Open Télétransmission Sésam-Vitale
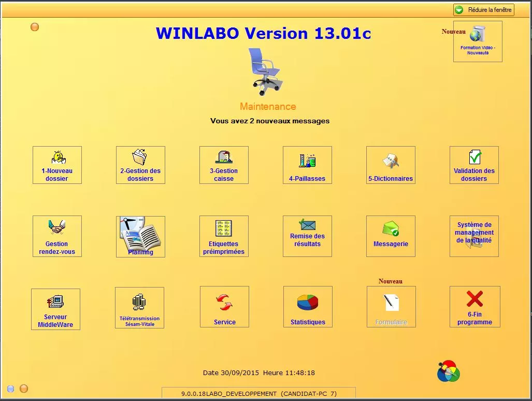This screenshot has height=401, width=532. (x=139, y=308)
